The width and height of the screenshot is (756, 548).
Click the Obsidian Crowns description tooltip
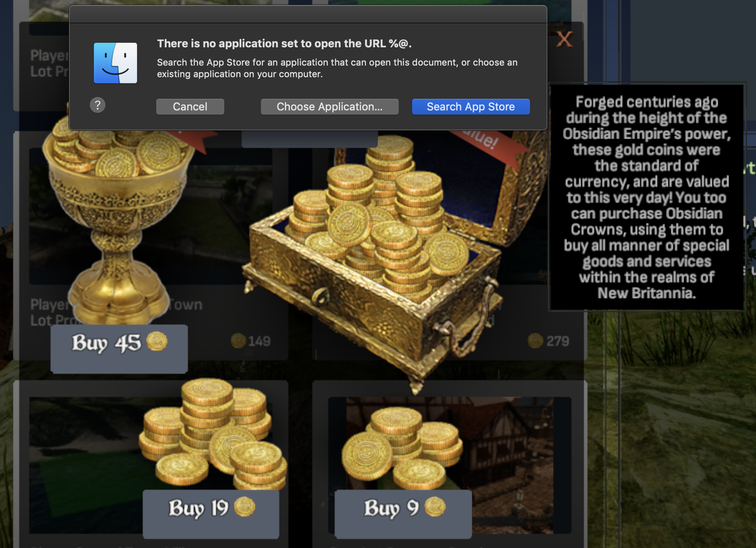click(x=647, y=197)
